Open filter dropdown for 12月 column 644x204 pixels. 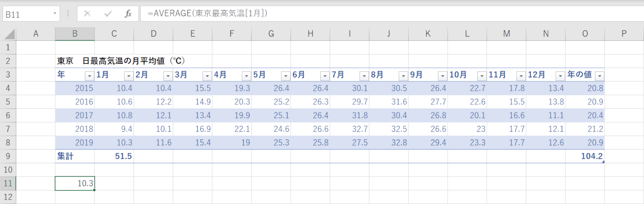point(560,75)
